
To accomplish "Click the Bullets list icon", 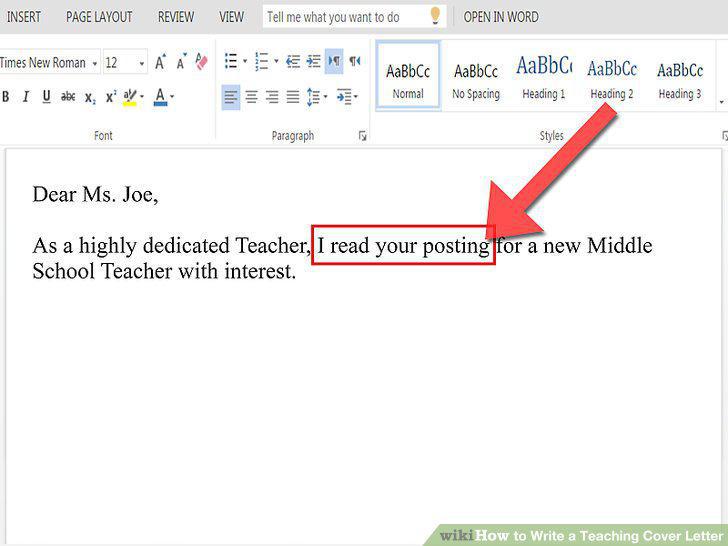I will [231, 61].
